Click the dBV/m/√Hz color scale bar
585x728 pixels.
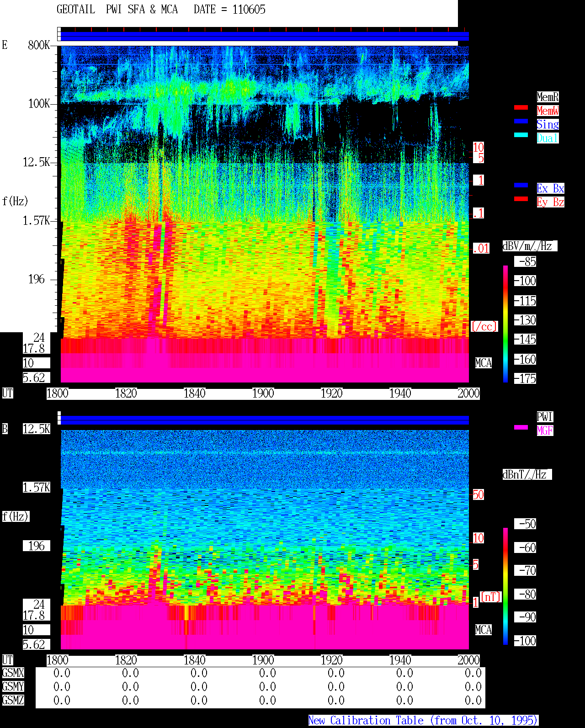tap(505, 324)
